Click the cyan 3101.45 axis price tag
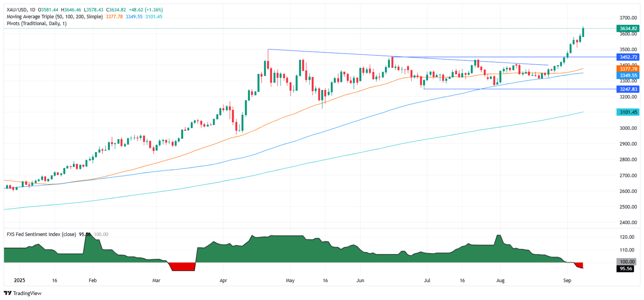Image resolution: width=644 pixels, height=300 pixels. click(627, 112)
